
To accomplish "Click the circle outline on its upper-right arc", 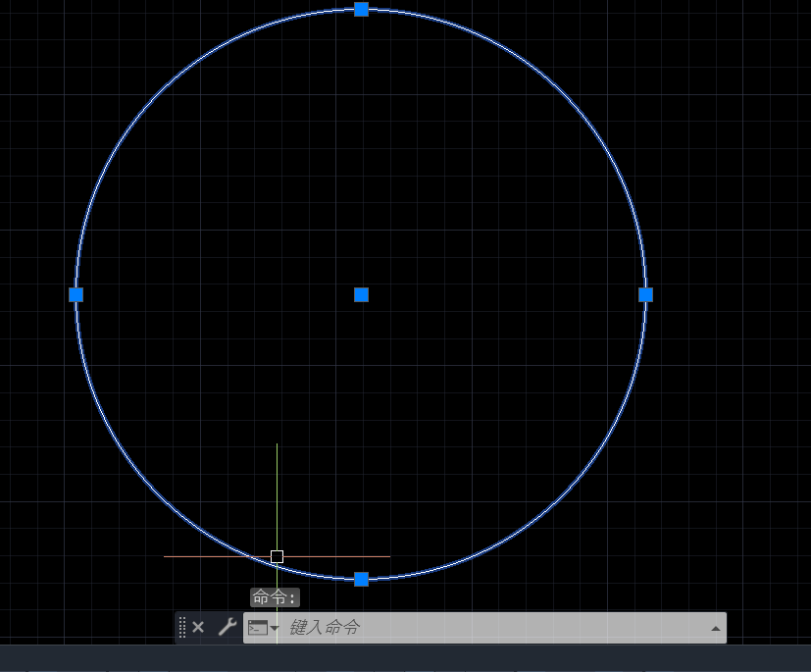I will [x=562, y=93].
